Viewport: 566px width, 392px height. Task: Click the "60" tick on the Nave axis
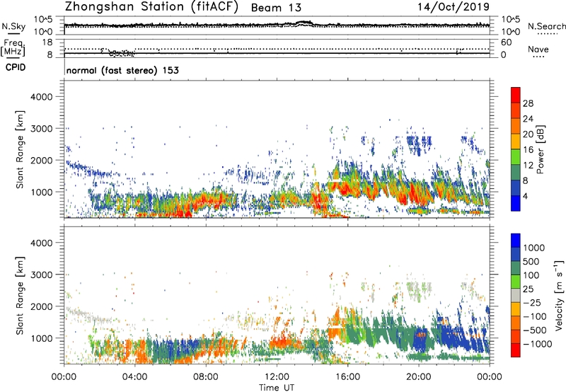506,42
